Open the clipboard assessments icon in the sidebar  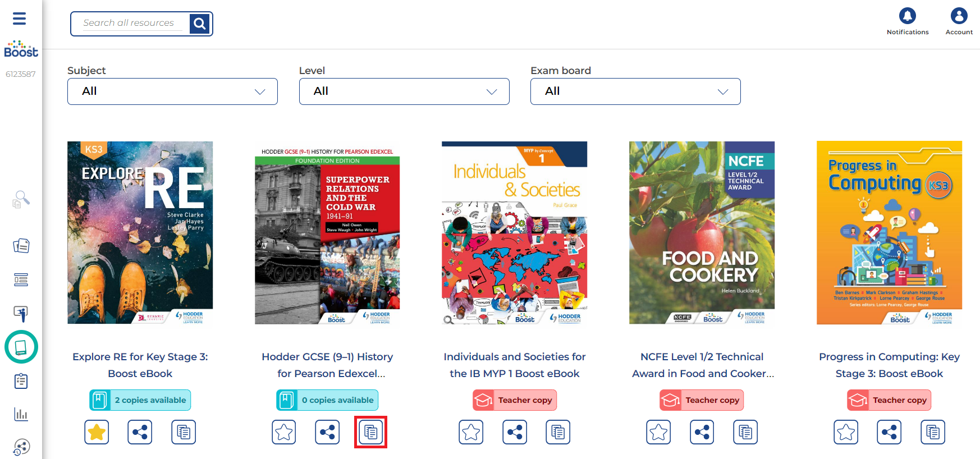20,381
